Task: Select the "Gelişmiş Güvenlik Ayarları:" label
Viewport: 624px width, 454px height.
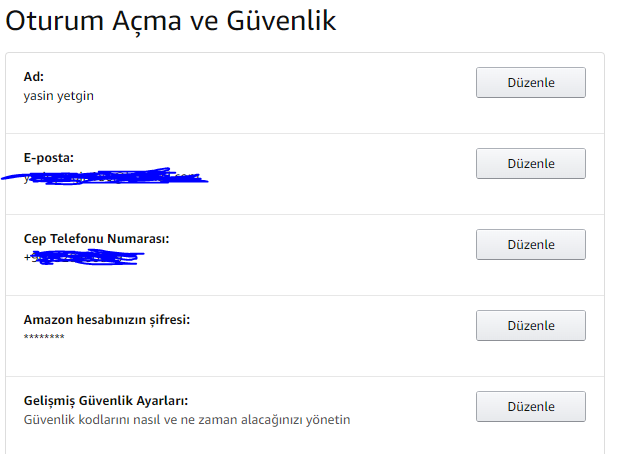Action: click(x=105, y=401)
